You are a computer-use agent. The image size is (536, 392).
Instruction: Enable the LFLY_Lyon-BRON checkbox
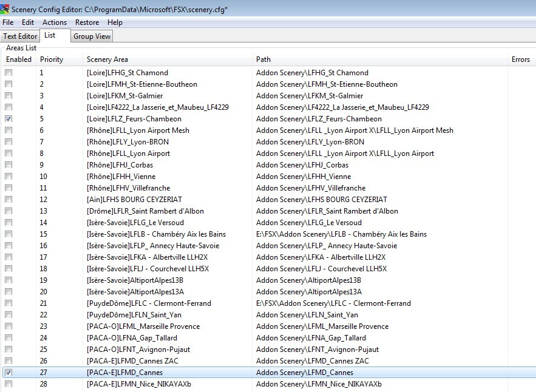point(8,142)
